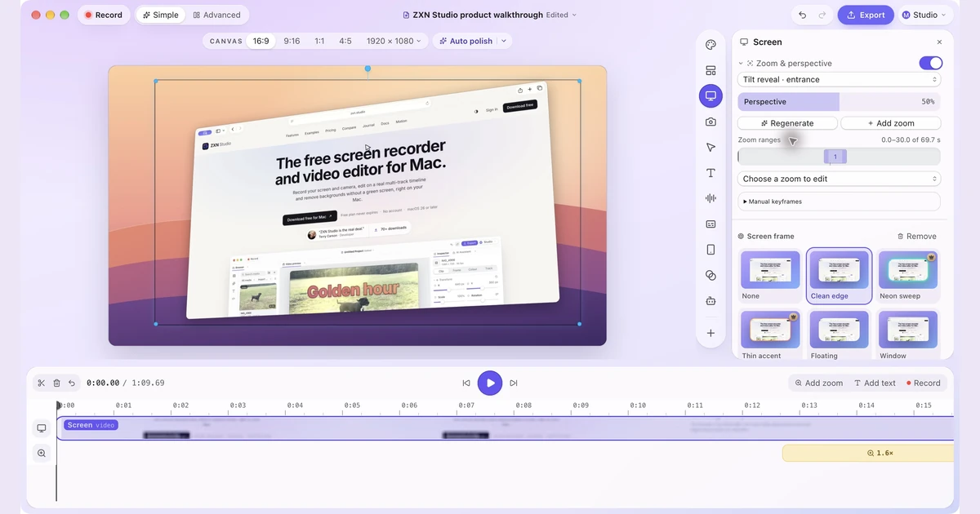Click the plus icon at the sidebar bottom

pos(710,333)
